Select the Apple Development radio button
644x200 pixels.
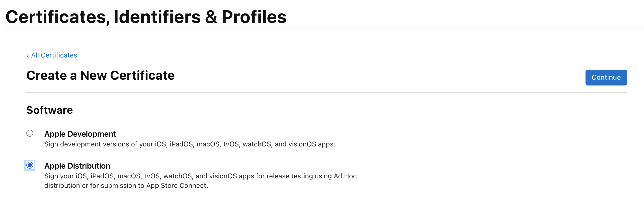pos(30,133)
